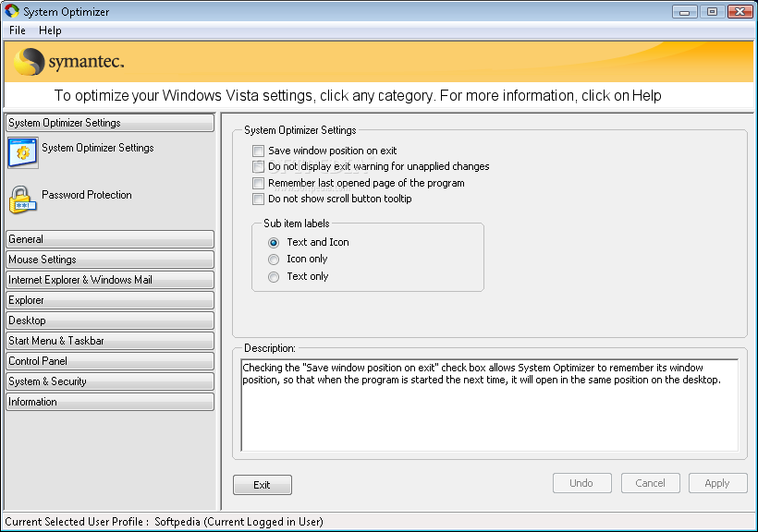The height and width of the screenshot is (532, 758).
Task: Expand the Explorer category
Action: (110, 300)
